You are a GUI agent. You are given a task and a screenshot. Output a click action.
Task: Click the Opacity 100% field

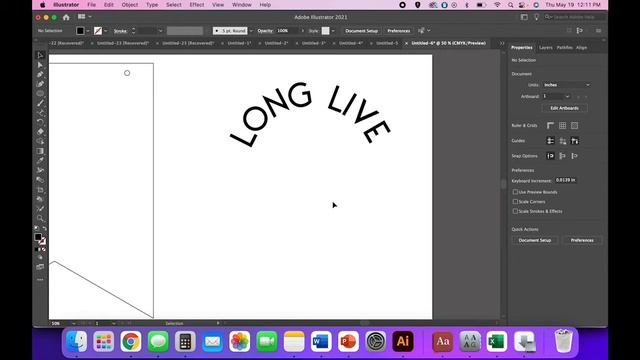click(287, 31)
